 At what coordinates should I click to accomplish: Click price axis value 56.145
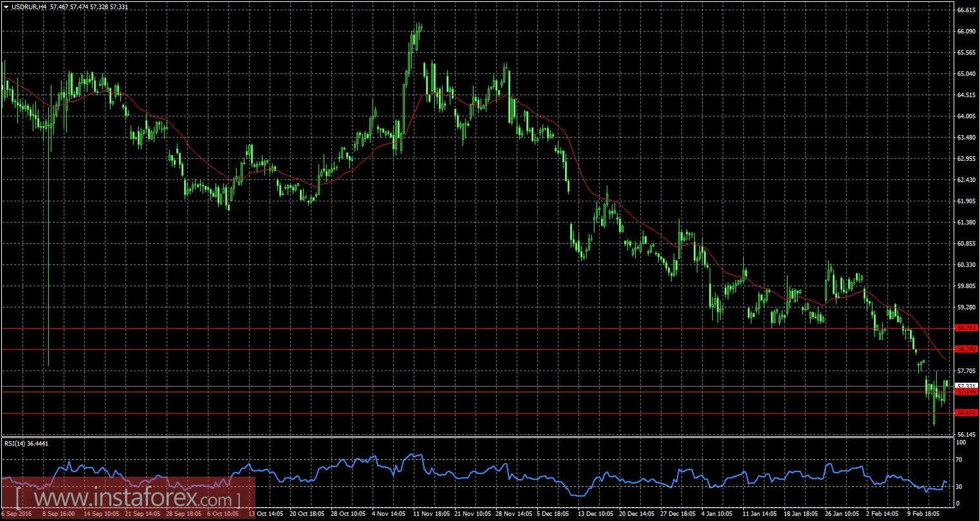pos(967,434)
